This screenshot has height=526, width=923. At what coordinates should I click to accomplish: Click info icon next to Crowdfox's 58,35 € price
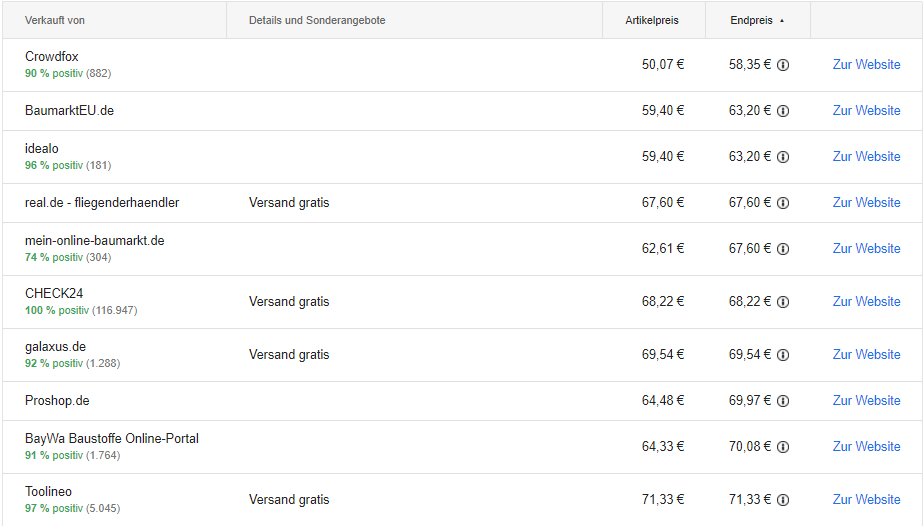pyautogui.click(x=783, y=65)
